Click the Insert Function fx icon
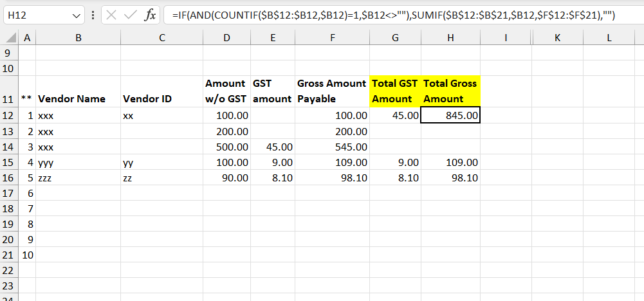The width and height of the screenshot is (644, 301). [150, 15]
